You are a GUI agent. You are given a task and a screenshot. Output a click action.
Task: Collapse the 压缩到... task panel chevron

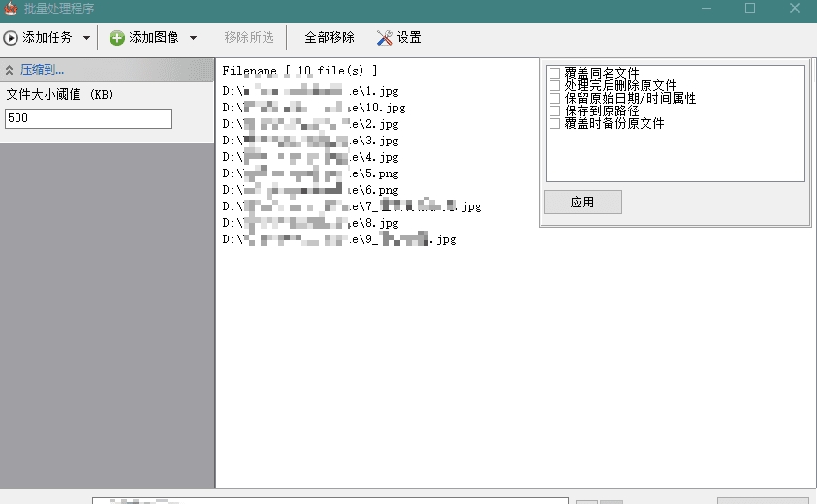coord(10,70)
